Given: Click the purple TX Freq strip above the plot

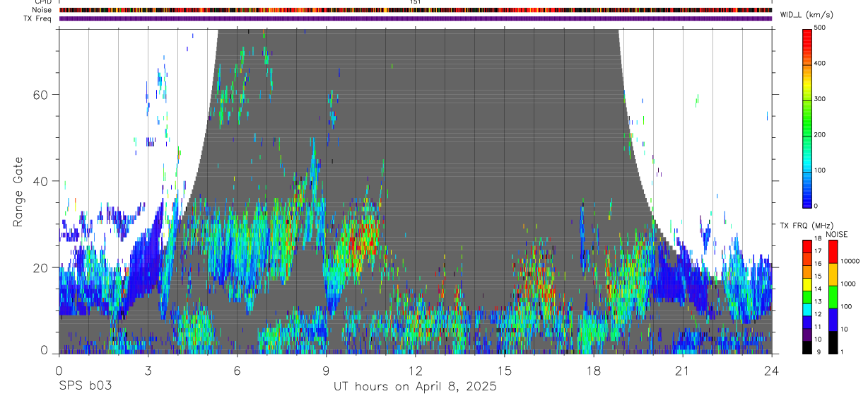Looking at the screenshot, I should [416, 18].
